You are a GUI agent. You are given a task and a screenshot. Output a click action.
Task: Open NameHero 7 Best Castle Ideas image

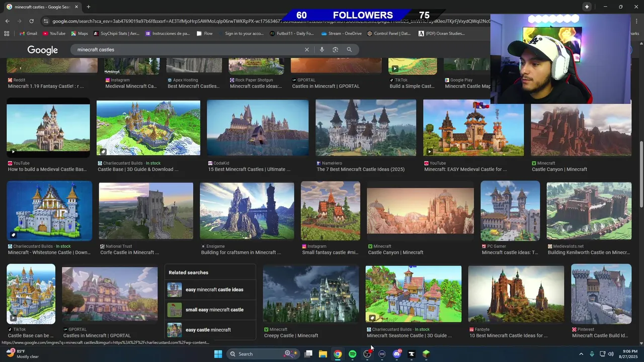366,128
